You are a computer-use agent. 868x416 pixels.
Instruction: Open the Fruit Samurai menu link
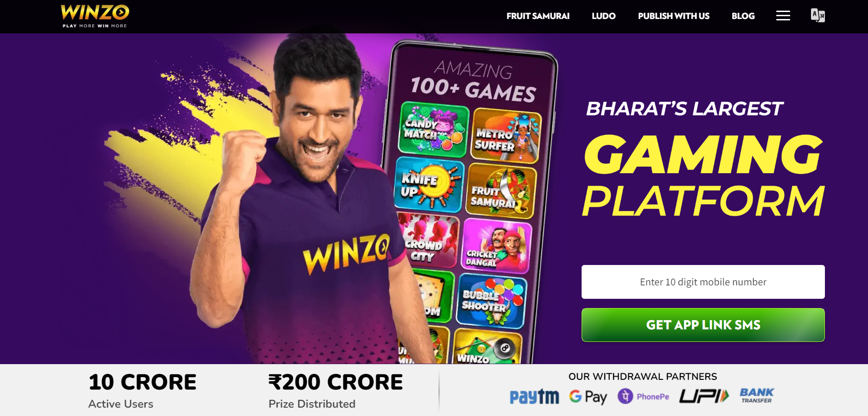click(538, 16)
